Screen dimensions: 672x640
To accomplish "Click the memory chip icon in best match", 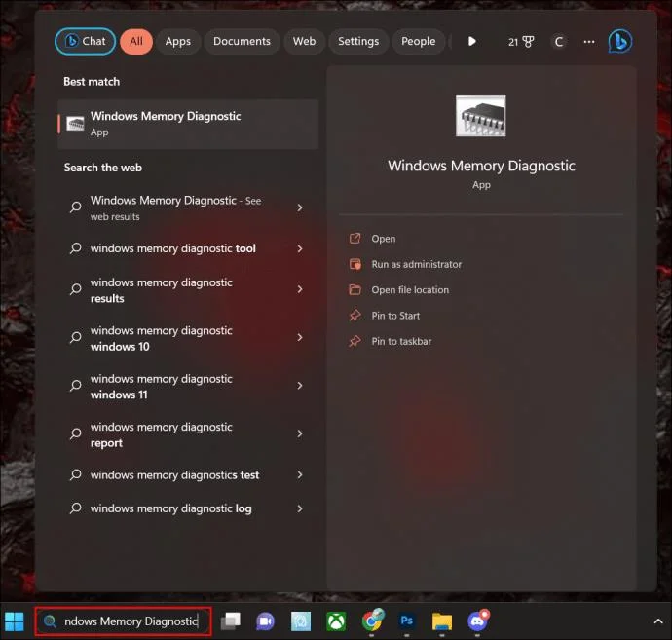I will click(x=75, y=124).
